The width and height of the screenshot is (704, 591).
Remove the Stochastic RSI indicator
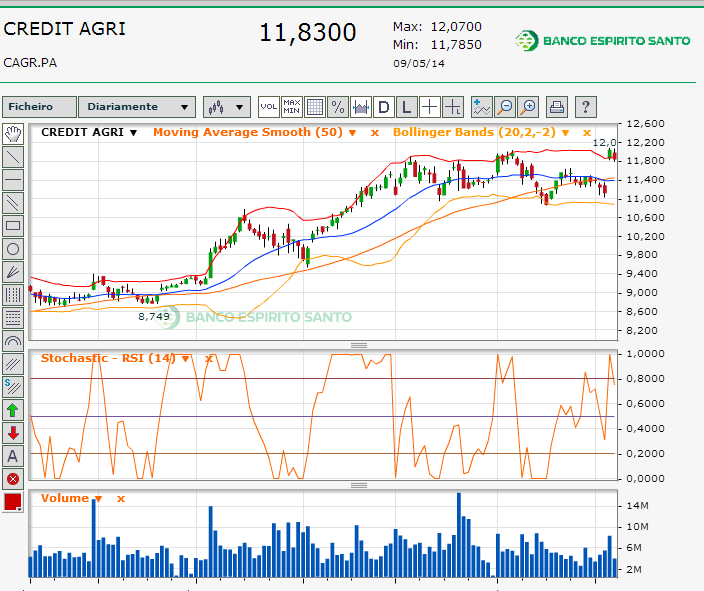[x=209, y=358]
